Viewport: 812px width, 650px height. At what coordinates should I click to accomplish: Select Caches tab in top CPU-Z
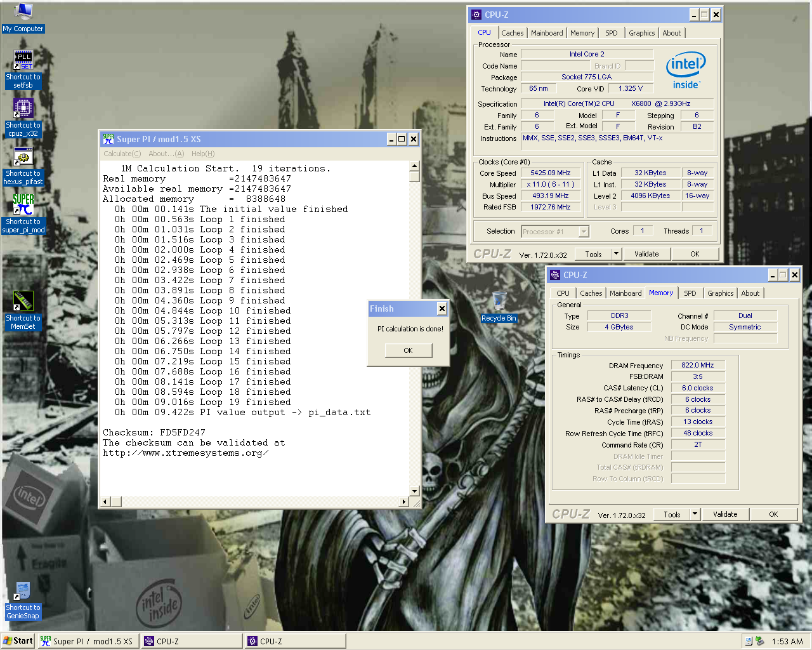point(513,33)
